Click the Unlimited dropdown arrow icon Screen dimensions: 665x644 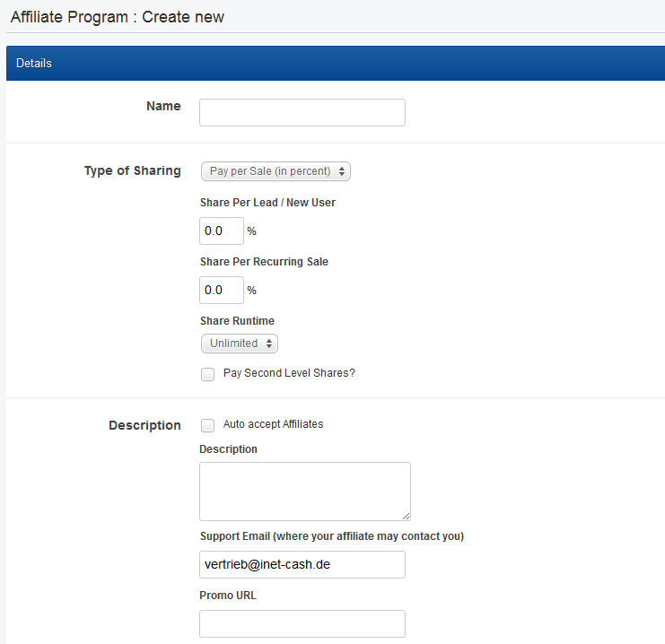[269, 344]
